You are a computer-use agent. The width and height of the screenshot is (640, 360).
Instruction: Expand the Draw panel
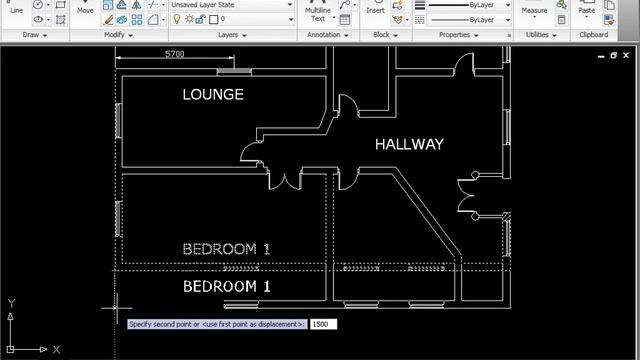click(x=35, y=35)
